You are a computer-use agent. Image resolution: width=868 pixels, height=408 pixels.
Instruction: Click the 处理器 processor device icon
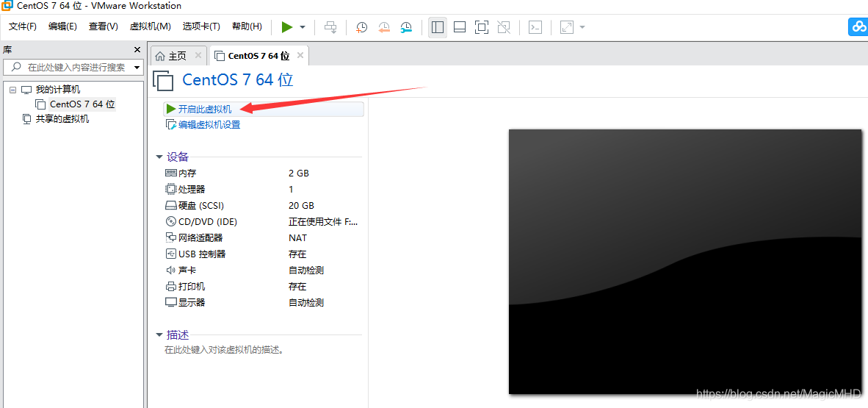tap(171, 190)
